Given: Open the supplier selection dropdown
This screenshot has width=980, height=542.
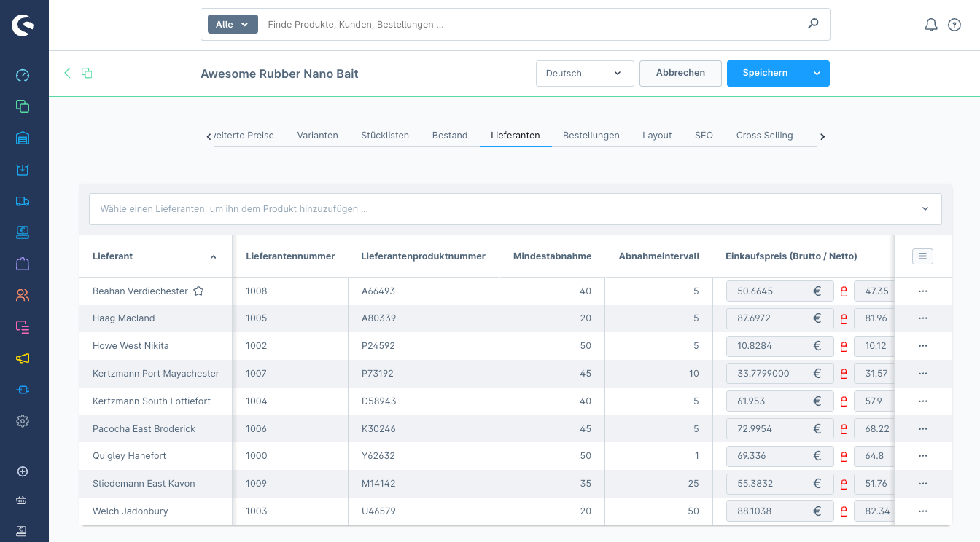Looking at the screenshot, I should click(923, 208).
